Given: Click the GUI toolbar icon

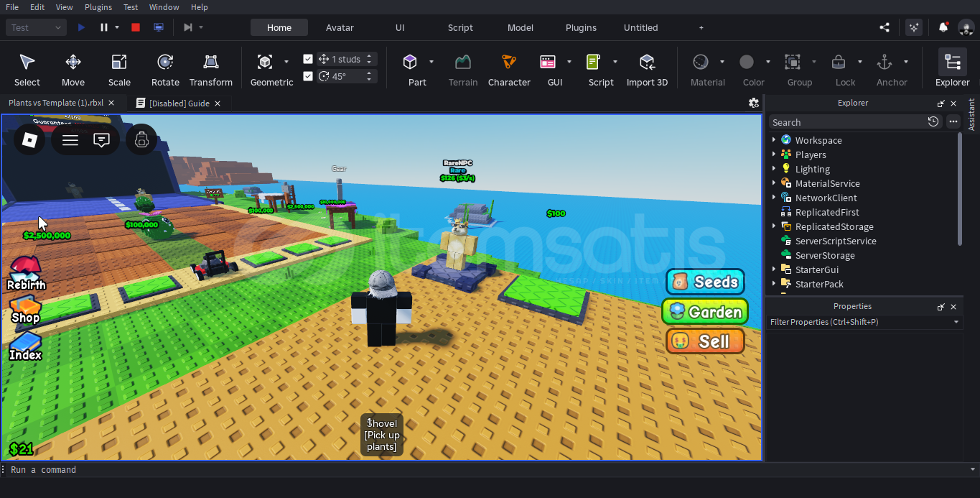Looking at the screenshot, I should tap(548, 62).
